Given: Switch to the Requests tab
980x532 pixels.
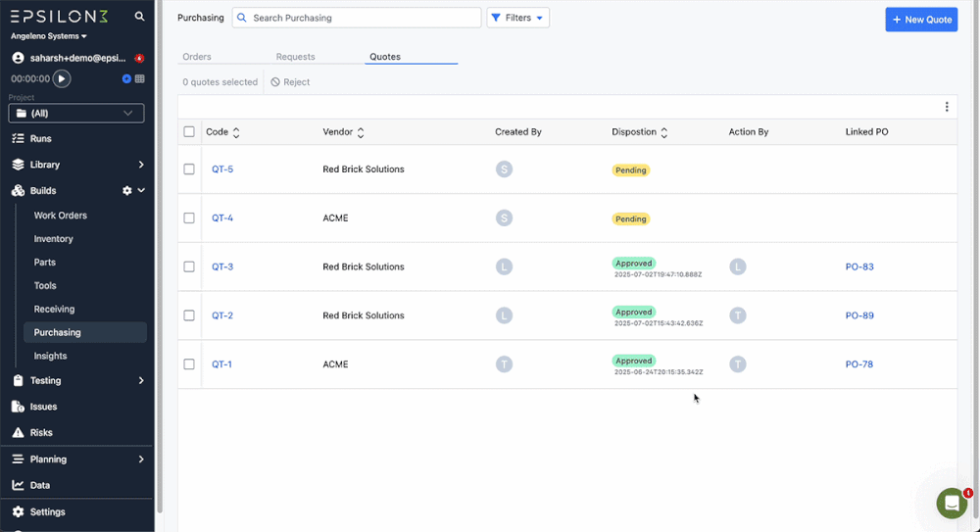Looking at the screenshot, I should click(x=296, y=56).
